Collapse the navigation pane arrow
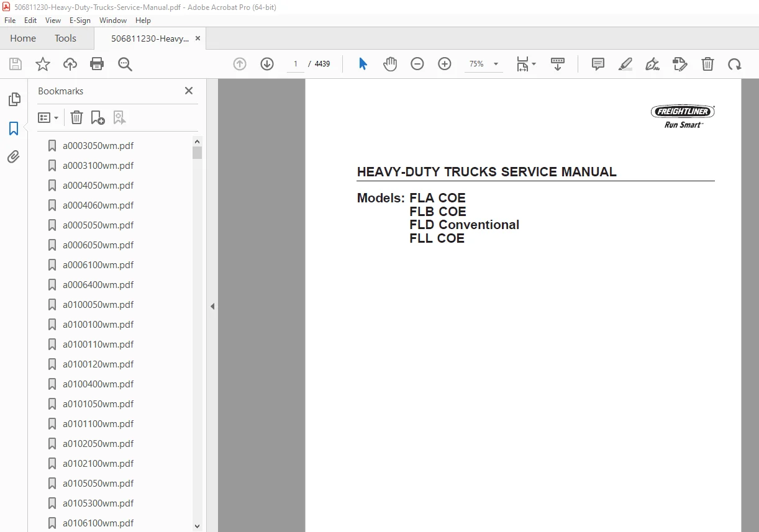Screen dimensions: 759x532 click(x=212, y=306)
